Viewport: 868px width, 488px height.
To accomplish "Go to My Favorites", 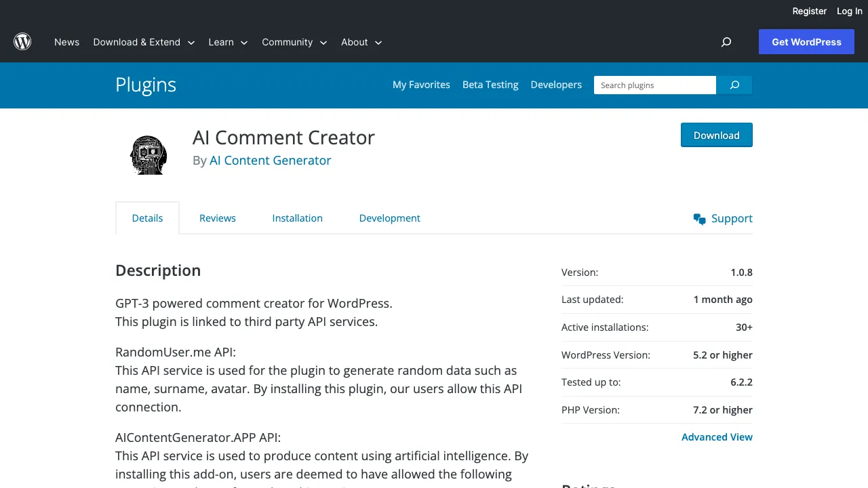I will pos(421,85).
